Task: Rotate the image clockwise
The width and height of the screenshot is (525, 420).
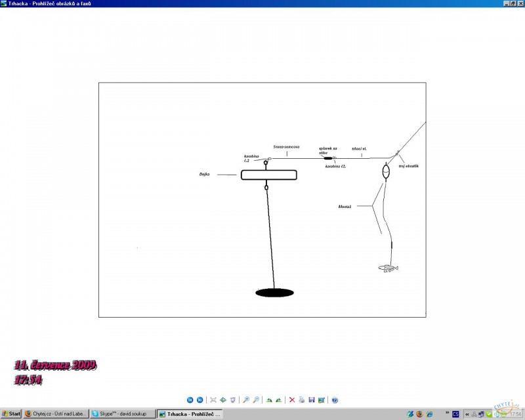Action: (x=269, y=400)
